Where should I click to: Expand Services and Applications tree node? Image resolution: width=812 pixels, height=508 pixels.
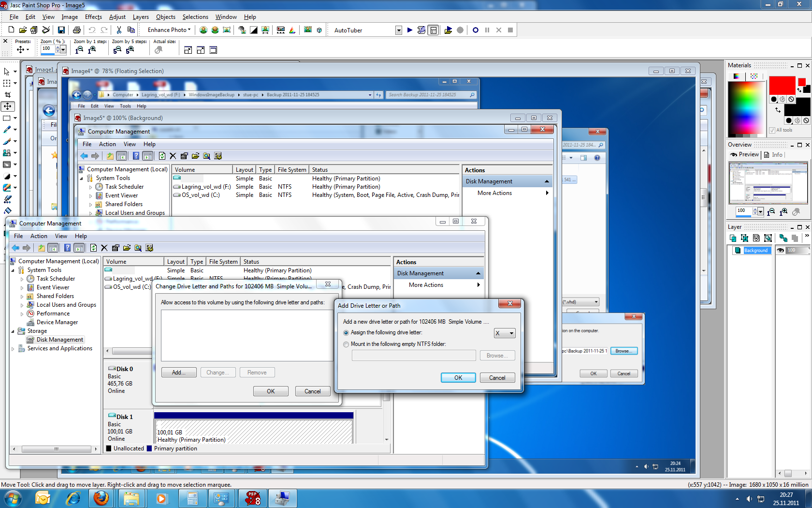(13, 348)
